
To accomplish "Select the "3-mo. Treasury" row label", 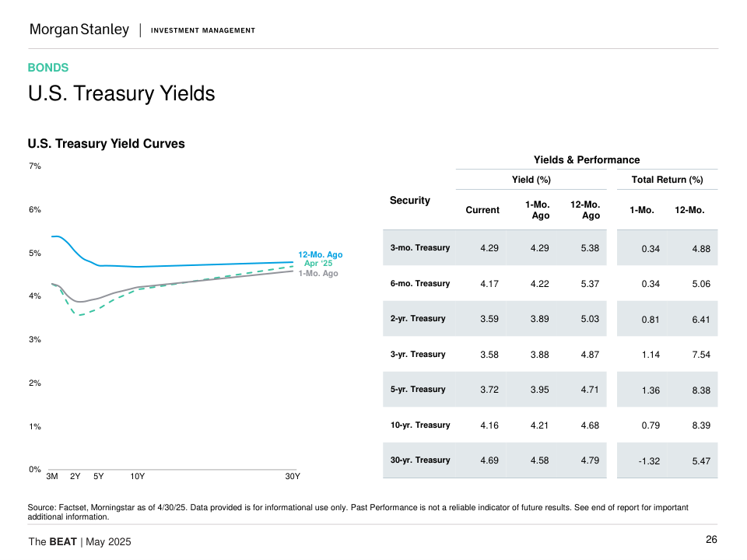I will [x=420, y=248].
